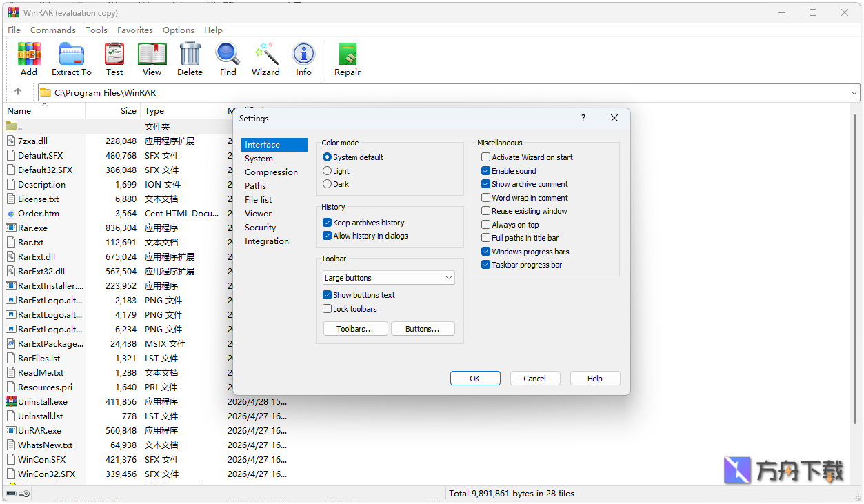Open the Tools menu

click(x=97, y=30)
